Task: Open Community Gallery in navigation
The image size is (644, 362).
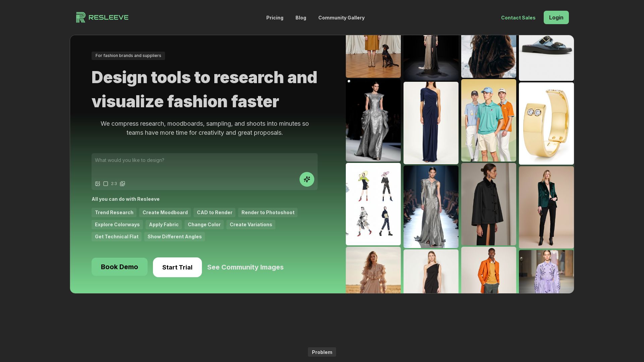Action: point(341,18)
